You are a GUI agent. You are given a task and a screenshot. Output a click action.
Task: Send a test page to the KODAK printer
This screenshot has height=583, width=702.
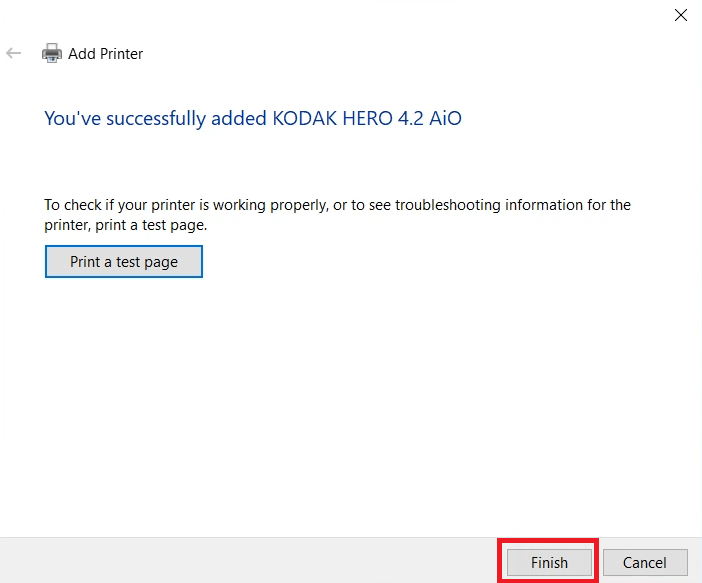124,261
